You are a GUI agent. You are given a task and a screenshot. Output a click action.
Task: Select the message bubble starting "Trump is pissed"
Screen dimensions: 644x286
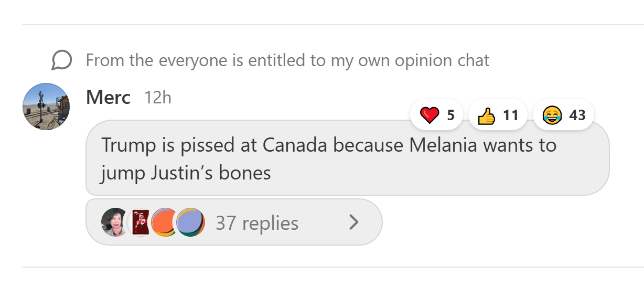[347, 158]
